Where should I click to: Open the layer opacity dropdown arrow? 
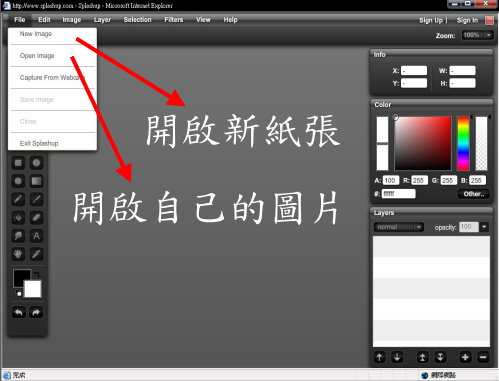click(484, 227)
